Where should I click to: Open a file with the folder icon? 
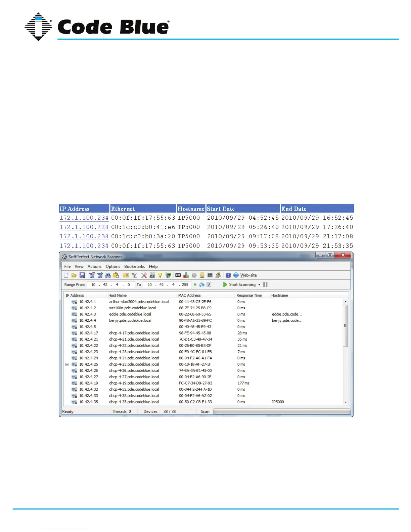point(74,275)
